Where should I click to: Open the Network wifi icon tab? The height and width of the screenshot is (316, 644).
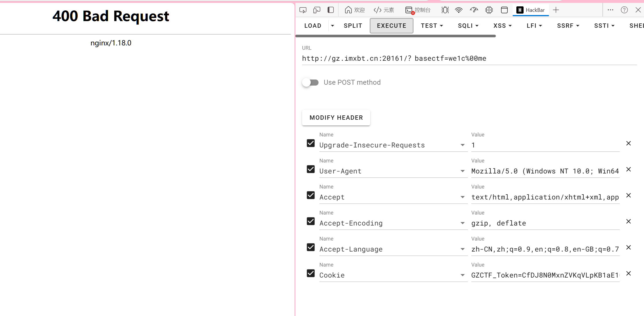click(459, 10)
